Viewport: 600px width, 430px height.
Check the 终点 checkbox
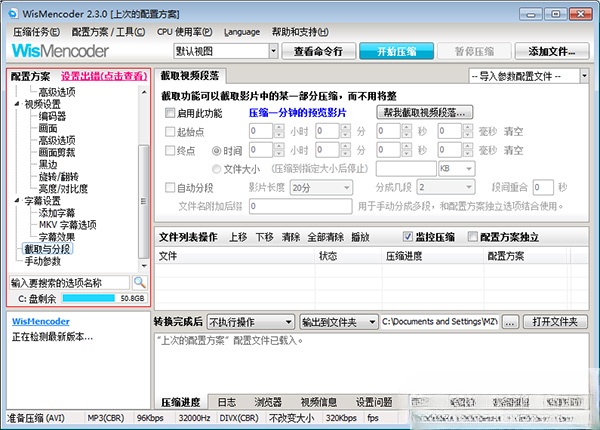coord(170,150)
